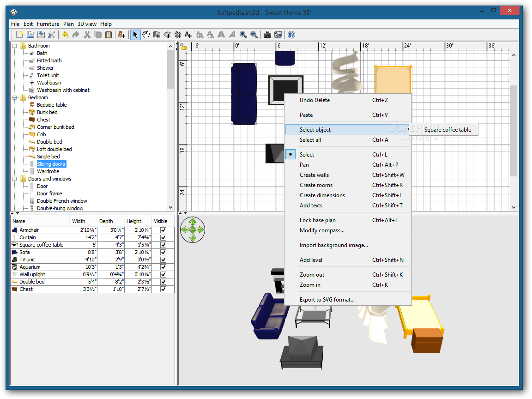Sort furniture by the Name column header
Image resolution: width=532 pixels, height=399 pixels.
point(40,221)
